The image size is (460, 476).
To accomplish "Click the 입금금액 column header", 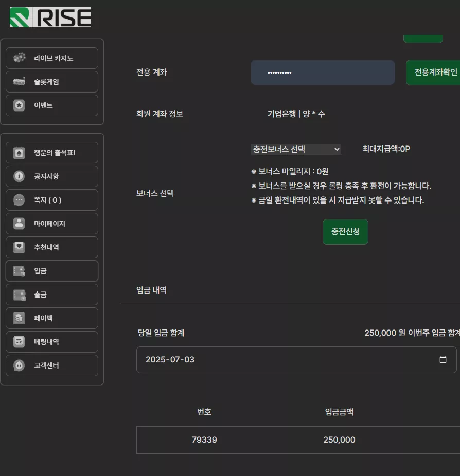I will coord(339,412).
